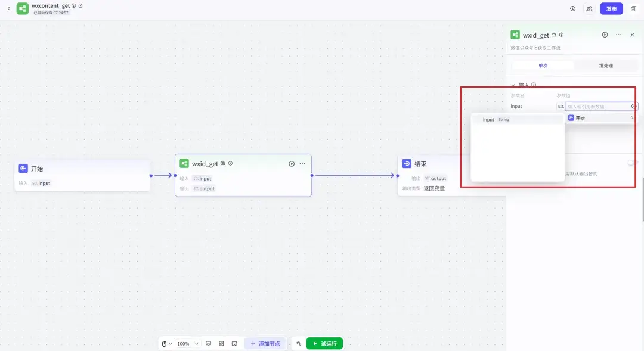Click the 发布 publish button
The width and height of the screenshot is (644, 351).
611,8
